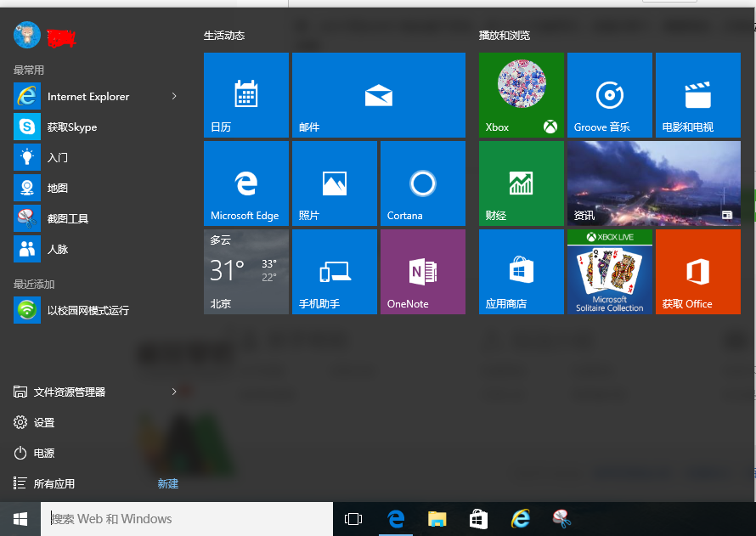This screenshot has width=756, height=536.
Task: Focus the 搜索 Web 和 Windows search box
Action: [x=187, y=519]
